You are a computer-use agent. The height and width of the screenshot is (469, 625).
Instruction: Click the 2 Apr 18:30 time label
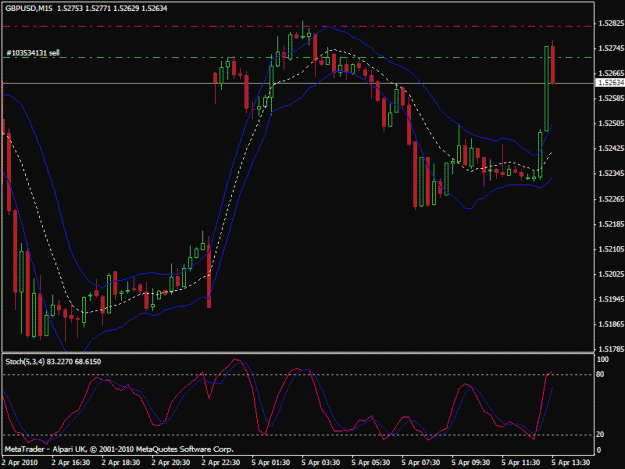(121, 463)
